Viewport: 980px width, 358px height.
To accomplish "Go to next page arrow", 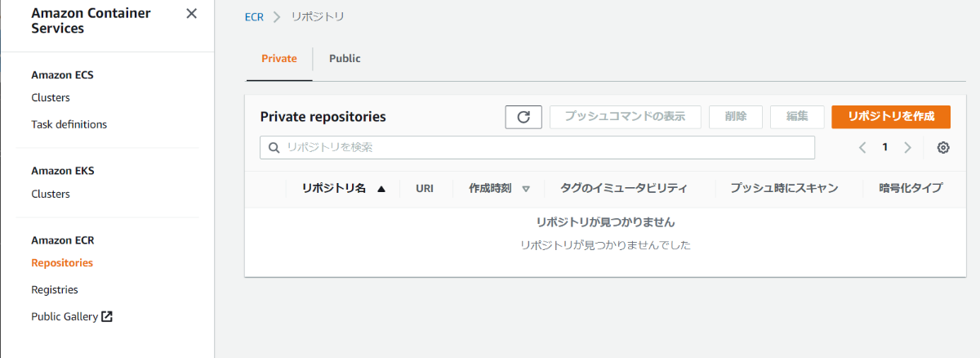I will pos(907,148).
